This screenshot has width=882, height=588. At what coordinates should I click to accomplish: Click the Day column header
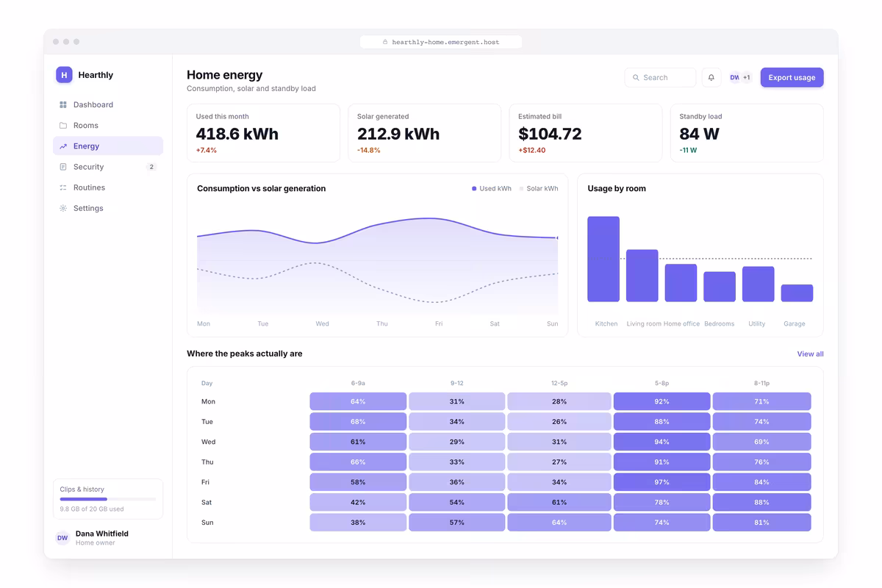[207, 383]
